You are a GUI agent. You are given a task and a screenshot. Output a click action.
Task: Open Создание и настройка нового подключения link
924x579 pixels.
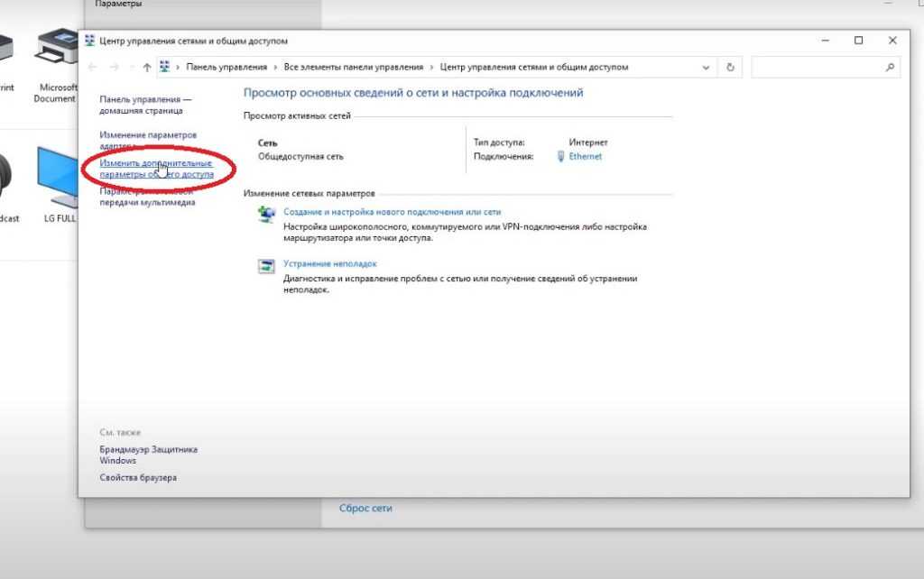[x=392, y=212]
